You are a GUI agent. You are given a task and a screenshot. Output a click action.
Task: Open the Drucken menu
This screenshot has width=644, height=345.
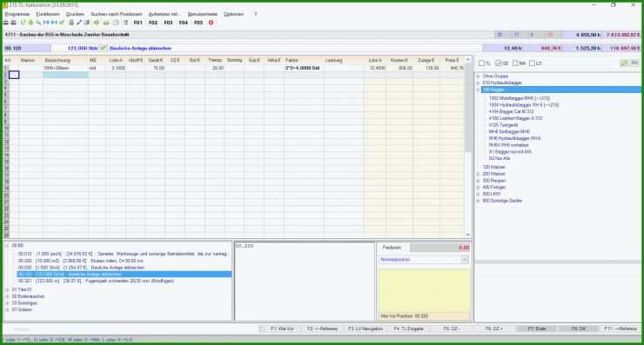pyautogui.click(x=75, y=14)
